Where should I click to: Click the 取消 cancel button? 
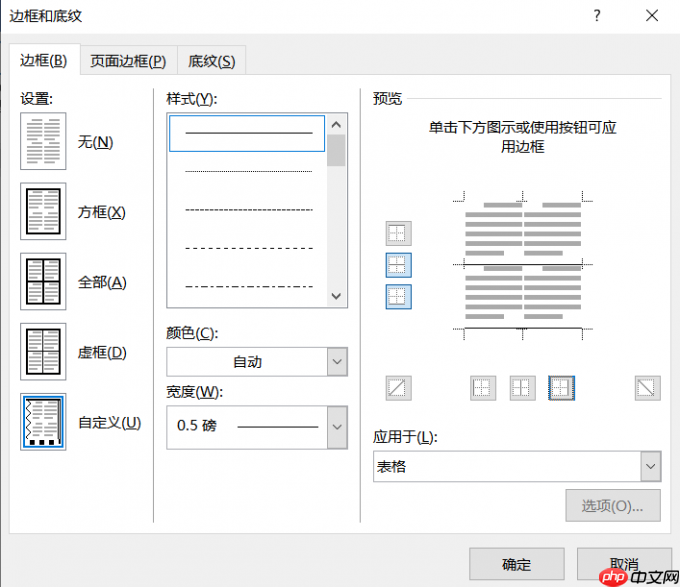click(x=624, y=564)
